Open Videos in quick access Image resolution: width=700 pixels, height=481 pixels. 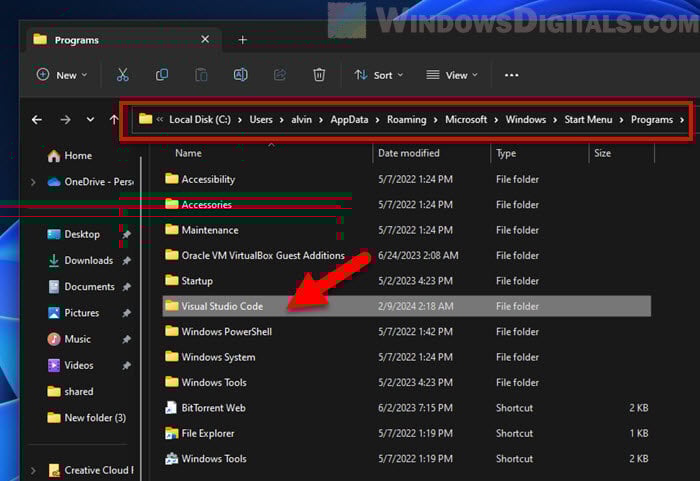(71, 365)
